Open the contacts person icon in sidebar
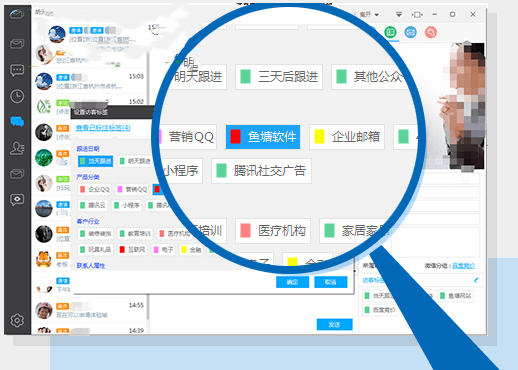This screenshot has width=518, height=370. point(17,148)
